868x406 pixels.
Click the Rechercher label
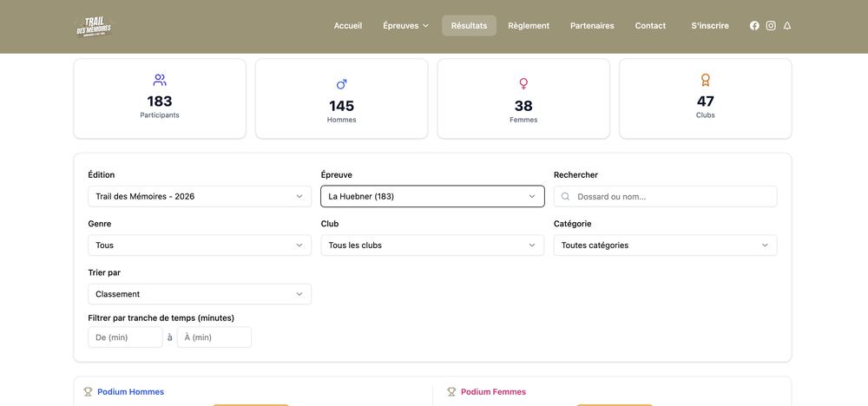[575, 174]
